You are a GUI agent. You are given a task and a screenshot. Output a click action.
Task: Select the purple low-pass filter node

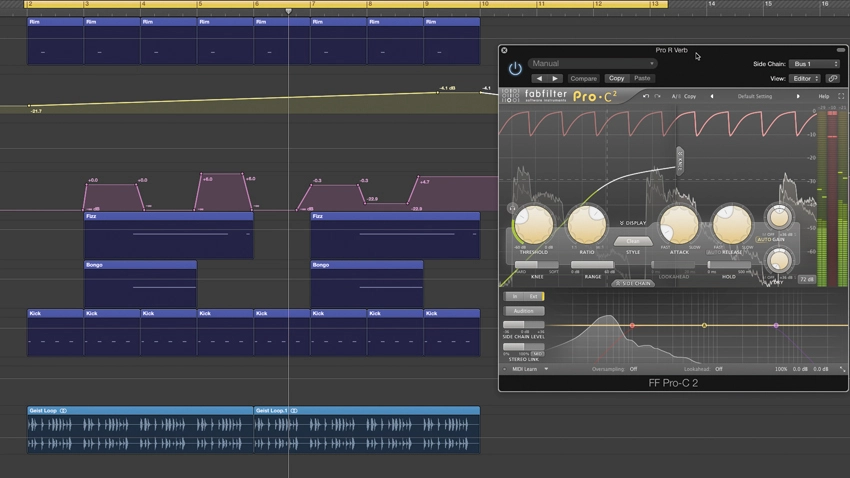[776, 326]
